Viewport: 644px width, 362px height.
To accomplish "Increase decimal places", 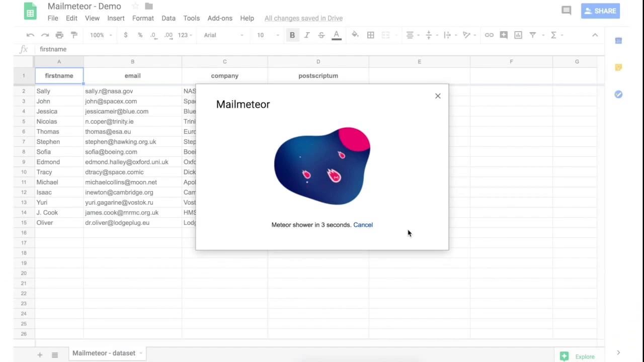I will coord(169,35).
